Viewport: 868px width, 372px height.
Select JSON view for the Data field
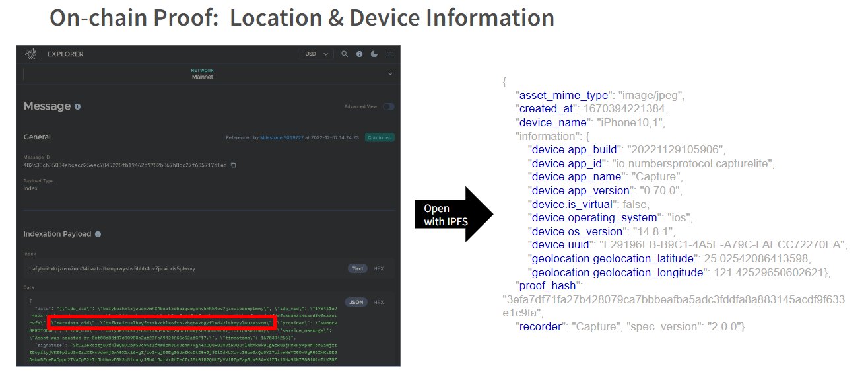(x=356, y=302)
